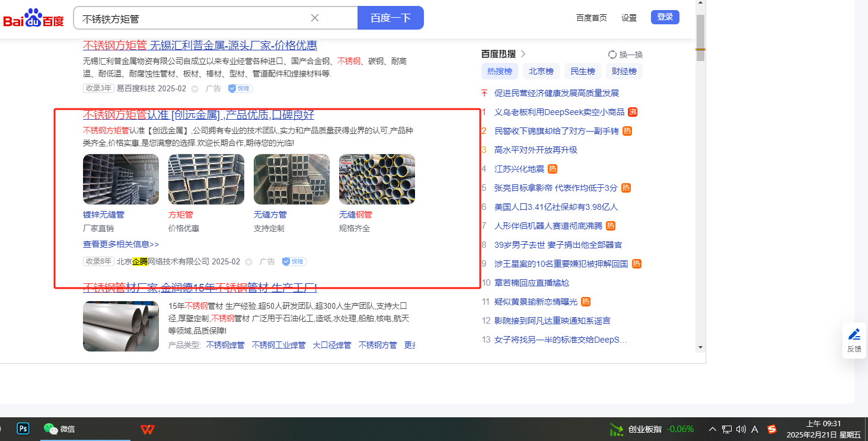Open hot topic 美国人口3.41亿社保却有3.98亿人
This screenshot has width=868, height=441.
tap(556, 207)
